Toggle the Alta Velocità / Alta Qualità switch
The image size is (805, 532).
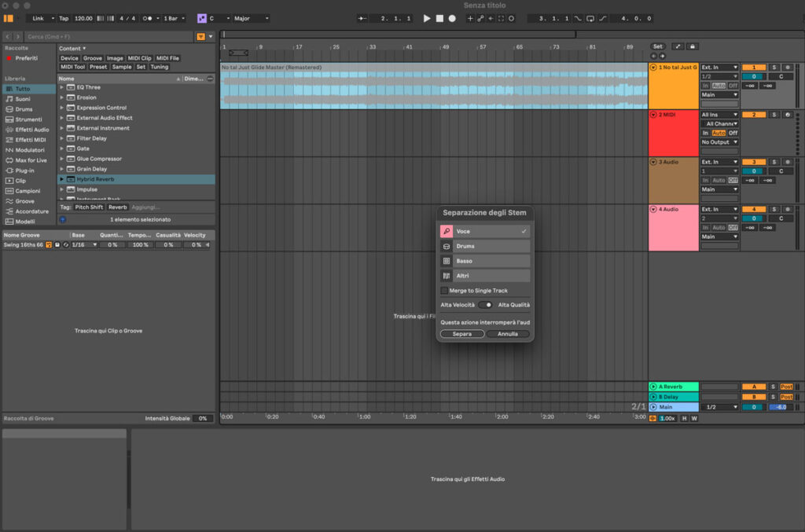(x=485, y=305)
